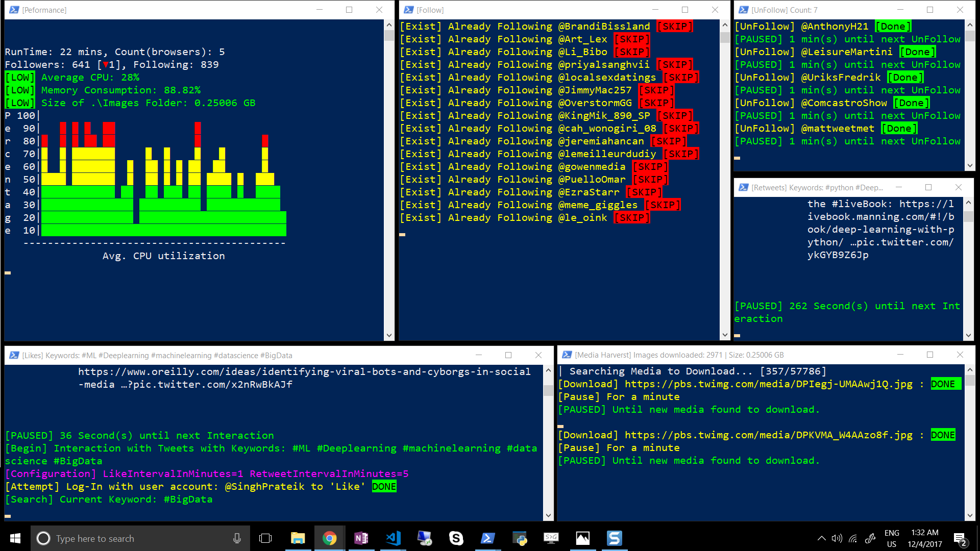Open File Explorer from the taskbar

[x=298, y=538]
